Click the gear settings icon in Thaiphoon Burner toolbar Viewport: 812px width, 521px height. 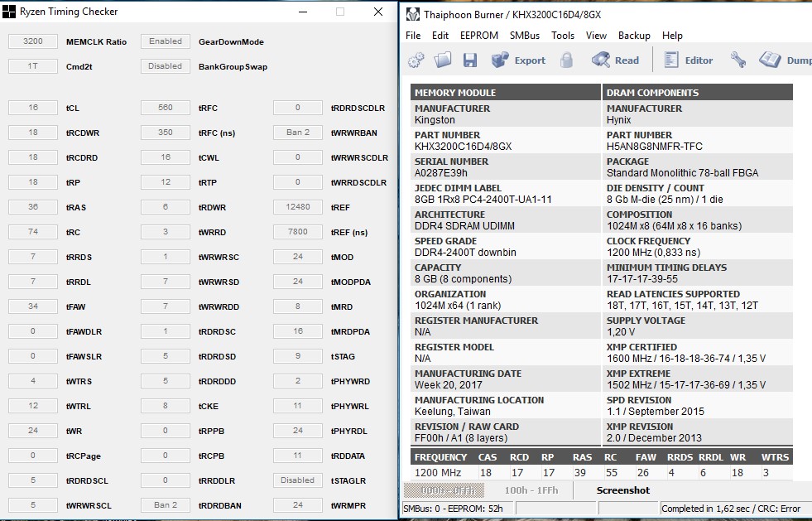416,60
